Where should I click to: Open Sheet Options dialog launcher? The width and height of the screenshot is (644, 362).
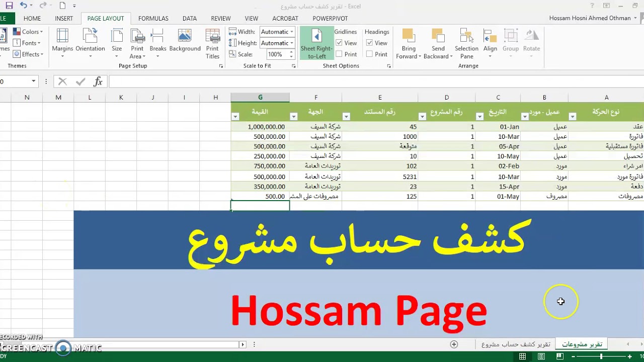pos(388,66)
